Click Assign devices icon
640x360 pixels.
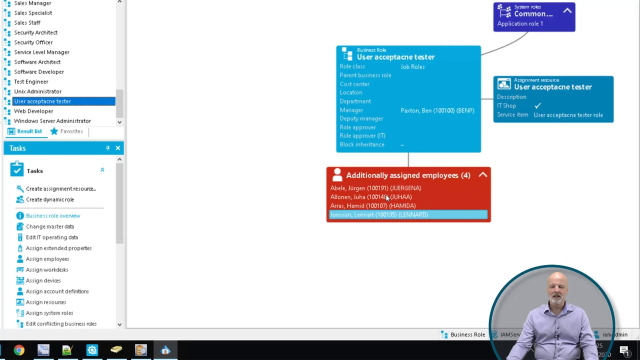pos(20,281)
